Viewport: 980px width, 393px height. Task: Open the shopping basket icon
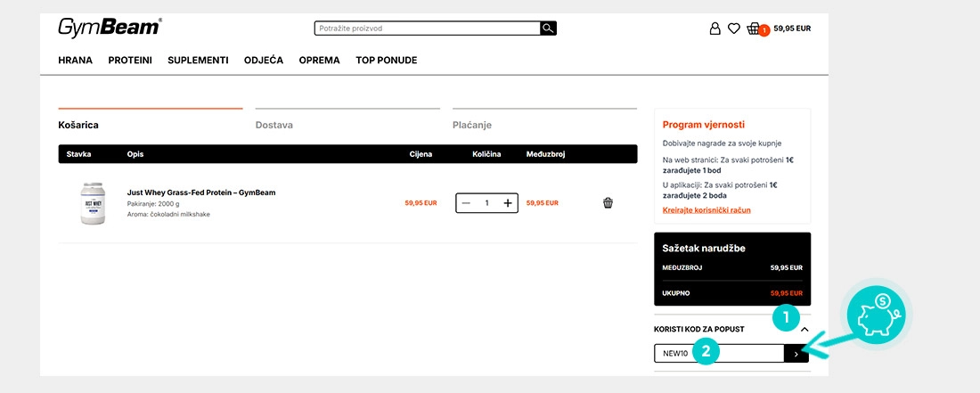pos(755,29)
